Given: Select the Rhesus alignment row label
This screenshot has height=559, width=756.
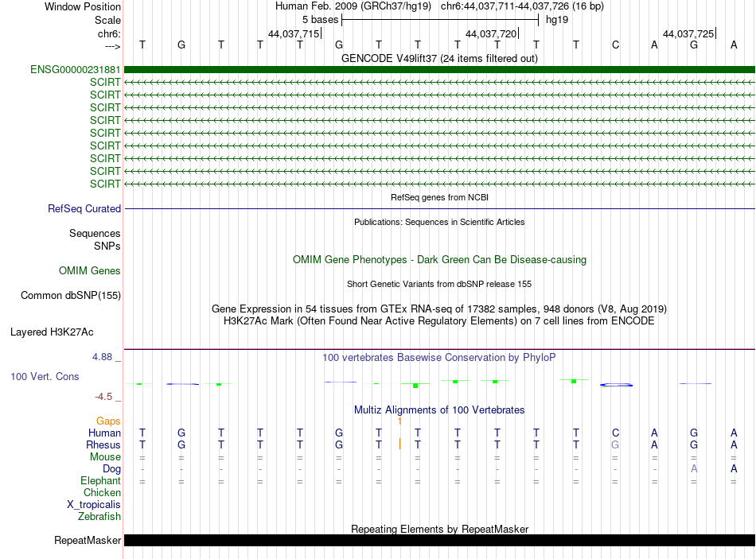Looking at the screenshot, I should 103,444.
